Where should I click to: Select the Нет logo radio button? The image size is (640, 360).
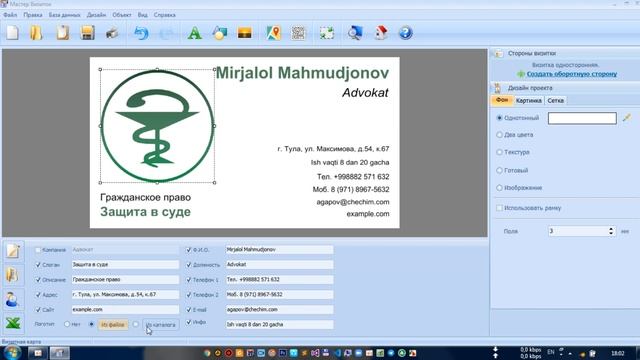coord(67,324)
